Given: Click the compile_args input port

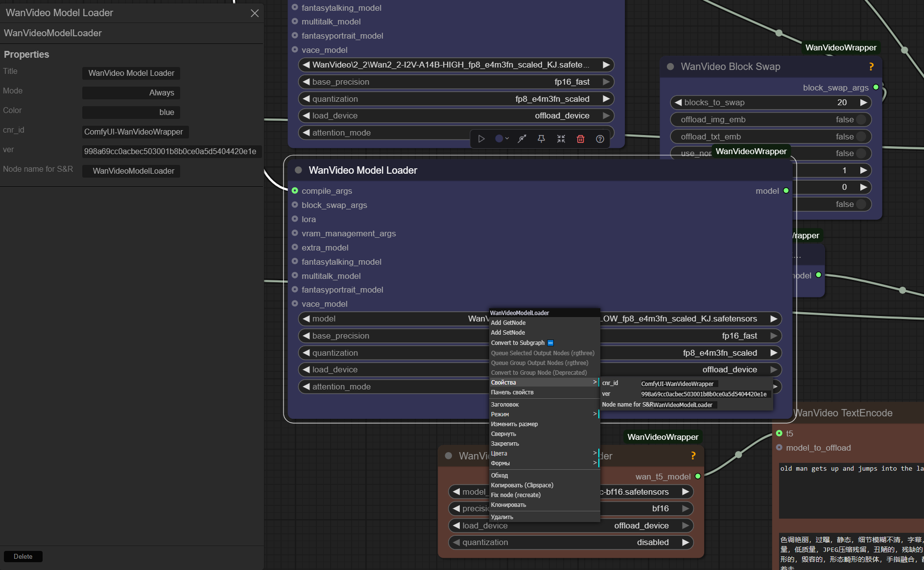Looking at the screenshot, I should (295, 191).
